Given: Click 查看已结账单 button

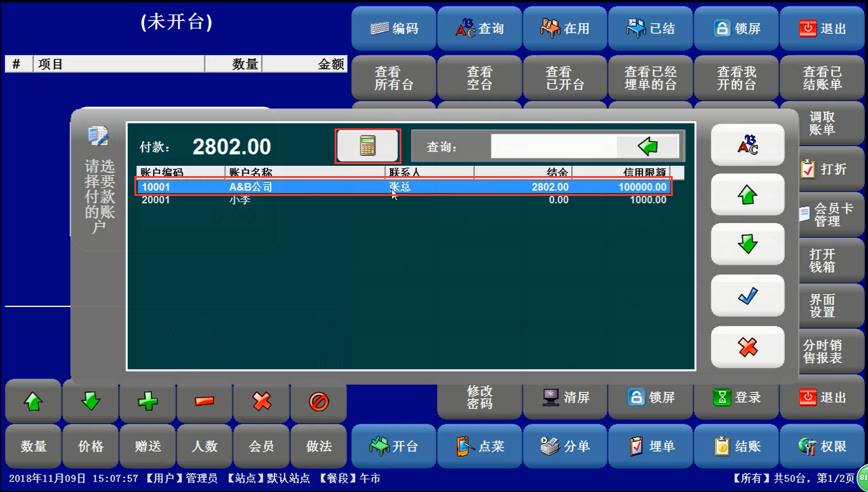Looking at the screenshot, I should tap(822, 78).
